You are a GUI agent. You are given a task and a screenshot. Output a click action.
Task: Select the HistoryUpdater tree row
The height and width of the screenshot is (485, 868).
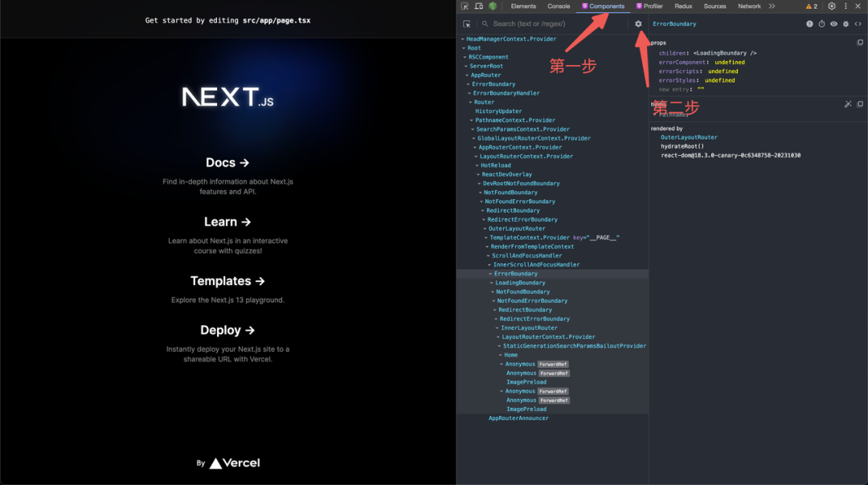point(552,111)
